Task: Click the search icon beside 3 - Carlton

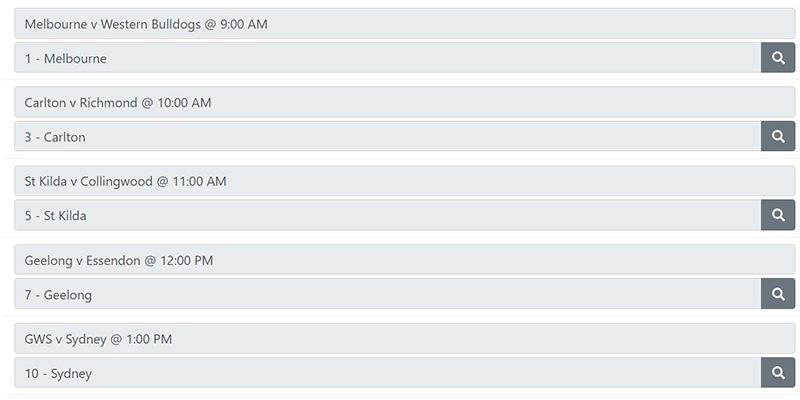Action: coord(778,136)
